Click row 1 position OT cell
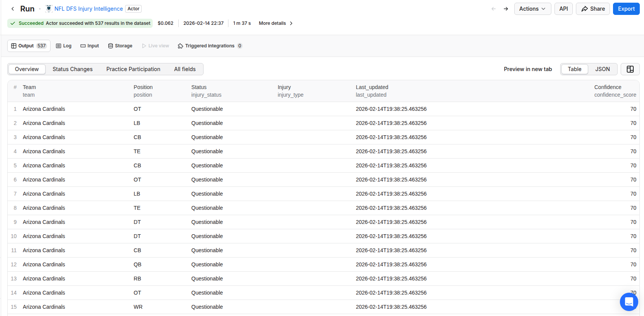 (137, 109)
